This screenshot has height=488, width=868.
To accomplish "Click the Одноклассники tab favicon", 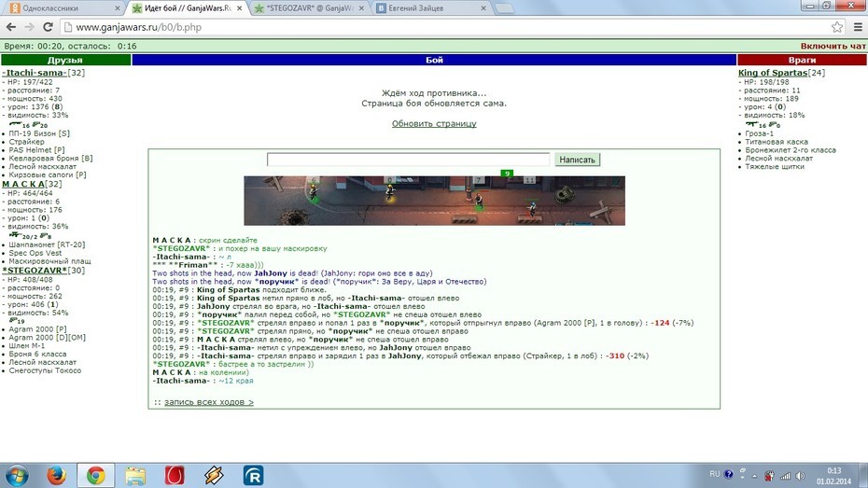I will pos(16,8).
